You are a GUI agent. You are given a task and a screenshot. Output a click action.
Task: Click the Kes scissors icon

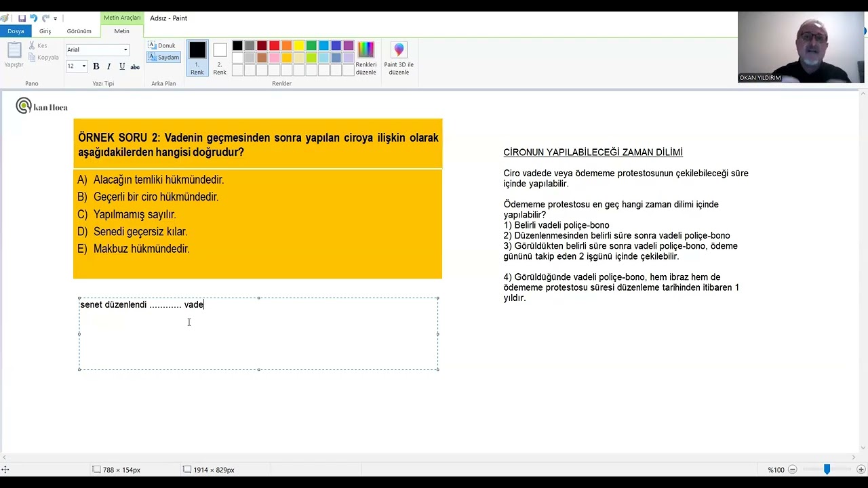point(32,45)
